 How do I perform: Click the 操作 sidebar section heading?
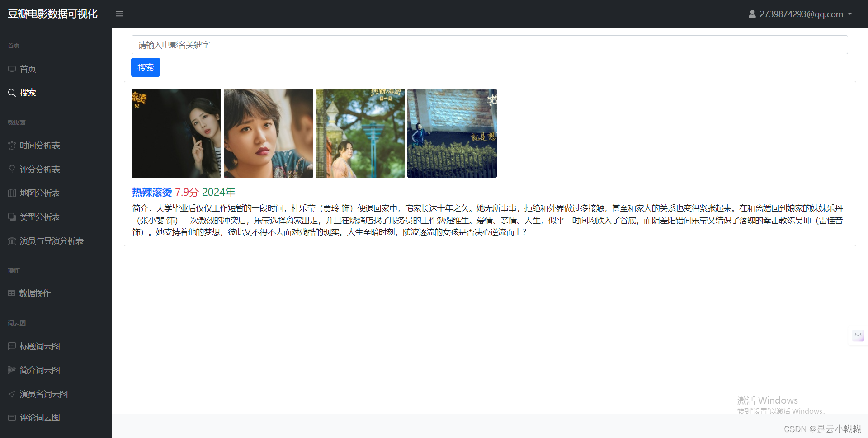(14, 270)
